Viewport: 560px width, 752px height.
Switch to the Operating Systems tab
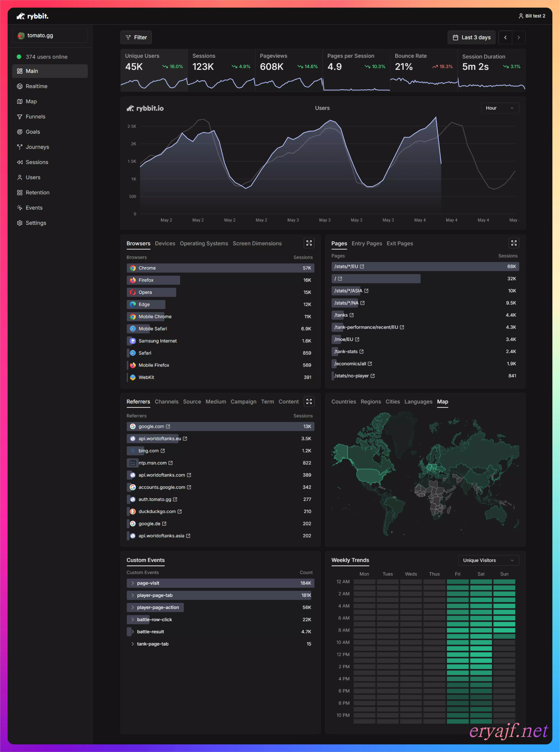pyautogui.click(x=204, y=243)
